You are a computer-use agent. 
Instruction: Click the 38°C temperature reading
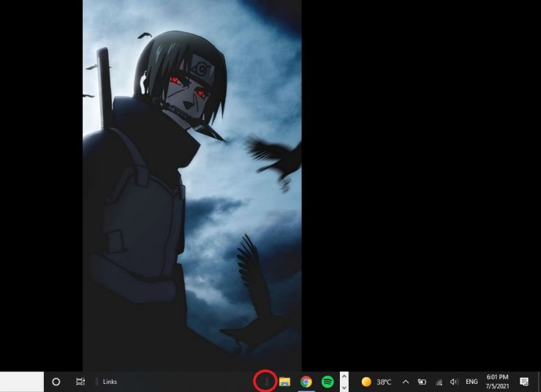pos(384,382)
